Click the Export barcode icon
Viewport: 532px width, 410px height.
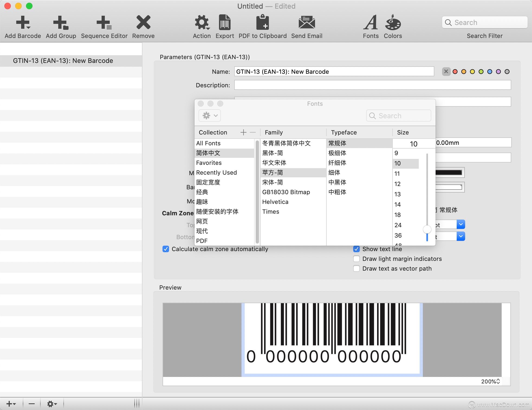pos(225,23)
